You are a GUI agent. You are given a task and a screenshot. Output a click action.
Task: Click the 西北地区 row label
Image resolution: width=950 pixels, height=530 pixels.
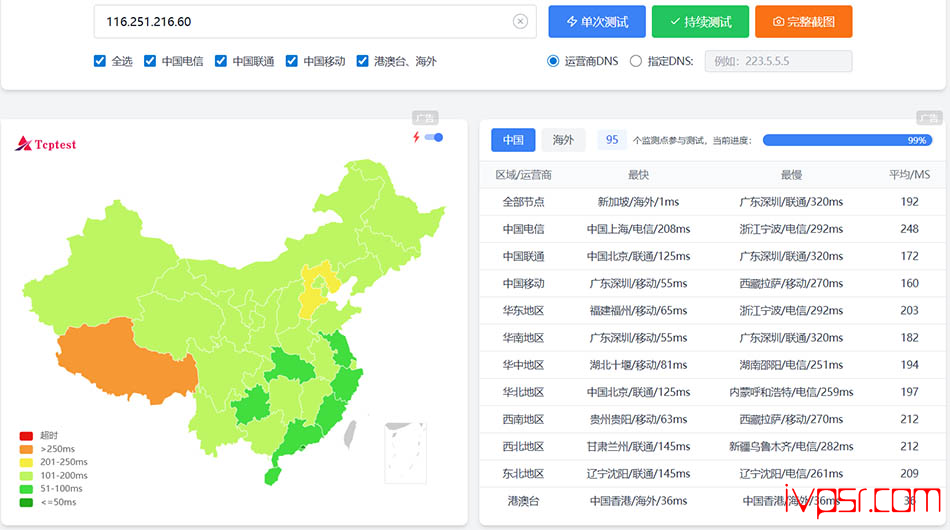(523, 446)
